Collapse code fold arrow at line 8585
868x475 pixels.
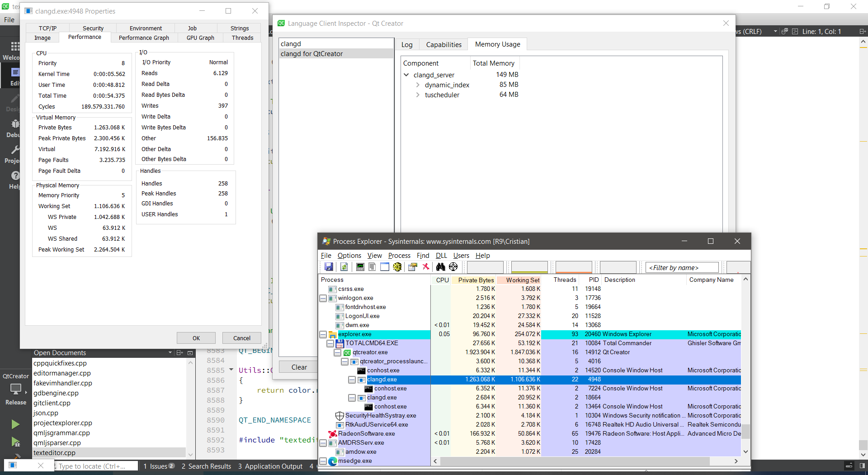(231, 370)
